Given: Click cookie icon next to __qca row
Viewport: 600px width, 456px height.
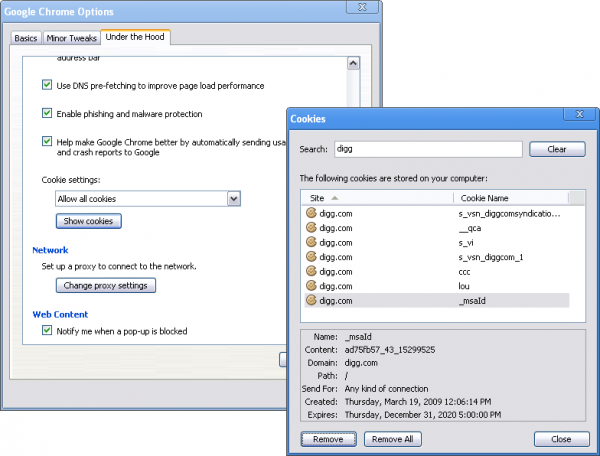Looking at the screenshot, I should click(311, 227).
